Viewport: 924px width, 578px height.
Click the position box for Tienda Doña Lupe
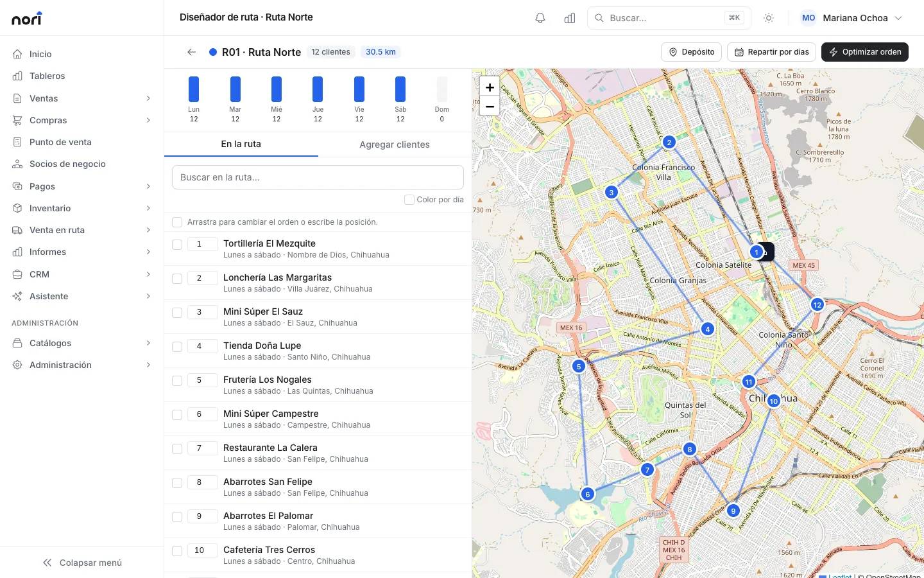tap(203, 346)
